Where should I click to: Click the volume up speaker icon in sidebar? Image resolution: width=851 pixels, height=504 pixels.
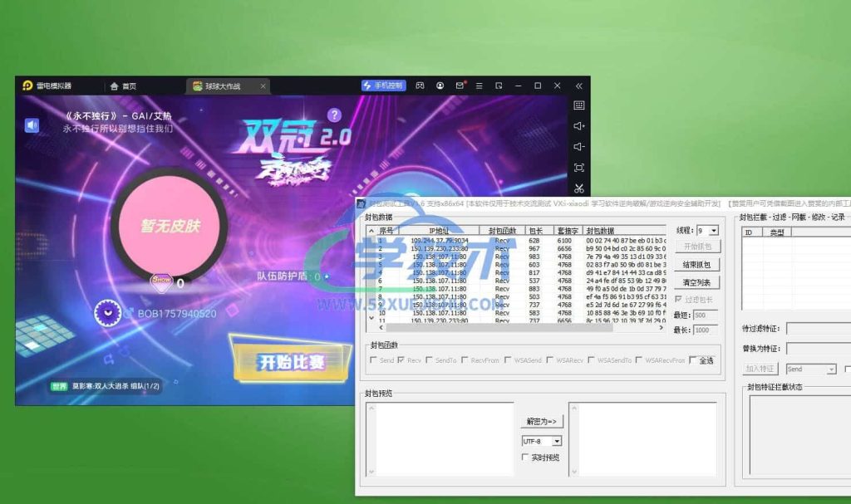coord(579,126)
